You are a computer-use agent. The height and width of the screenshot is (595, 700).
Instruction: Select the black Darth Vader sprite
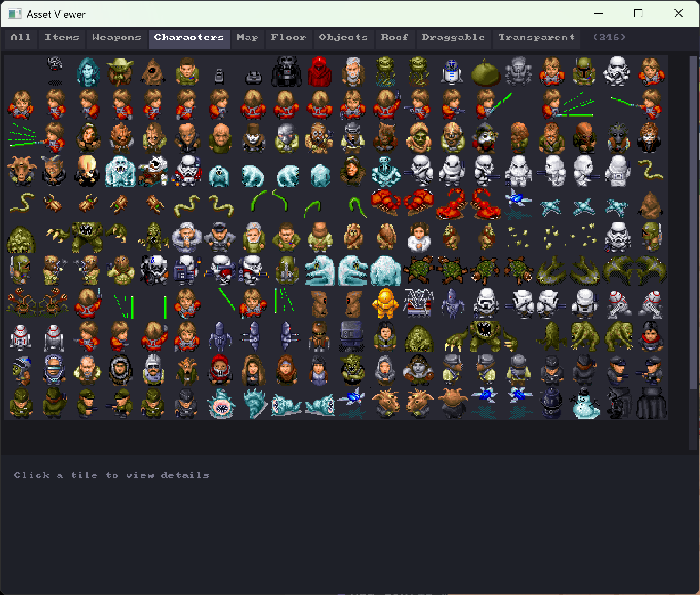[286, 72]
